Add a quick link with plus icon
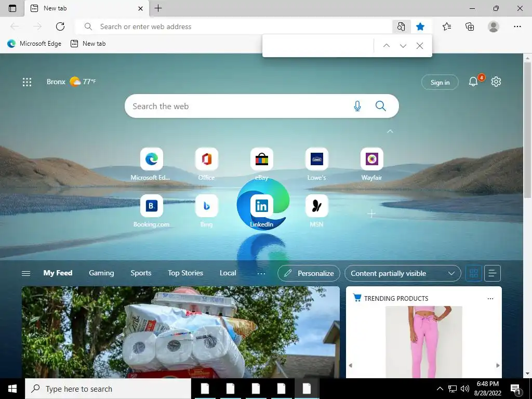The height and width of the screenshot is (399, 532). (x=371, y=214)
